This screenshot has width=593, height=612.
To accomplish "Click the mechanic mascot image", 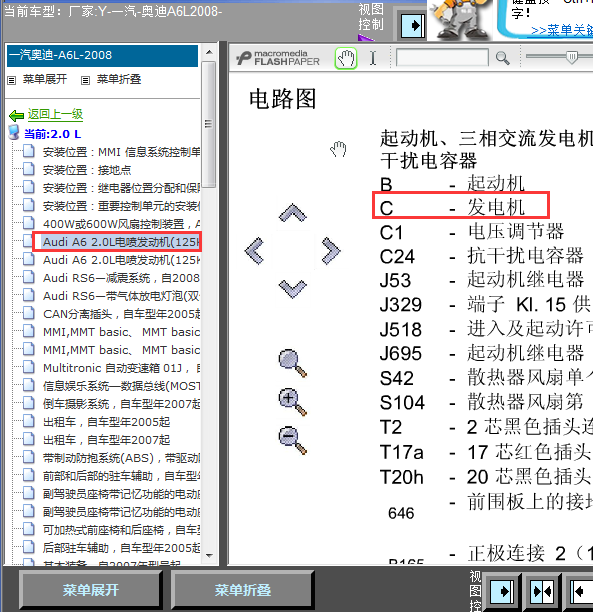I will [461, 20].
